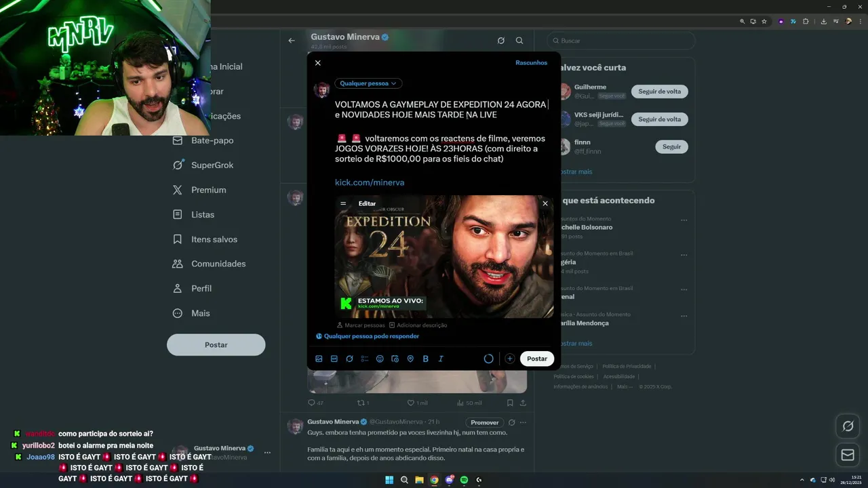This screenshot has height=488, width=868.
Task: Repost the post showing 1 repost
Action: pos(363,403)
